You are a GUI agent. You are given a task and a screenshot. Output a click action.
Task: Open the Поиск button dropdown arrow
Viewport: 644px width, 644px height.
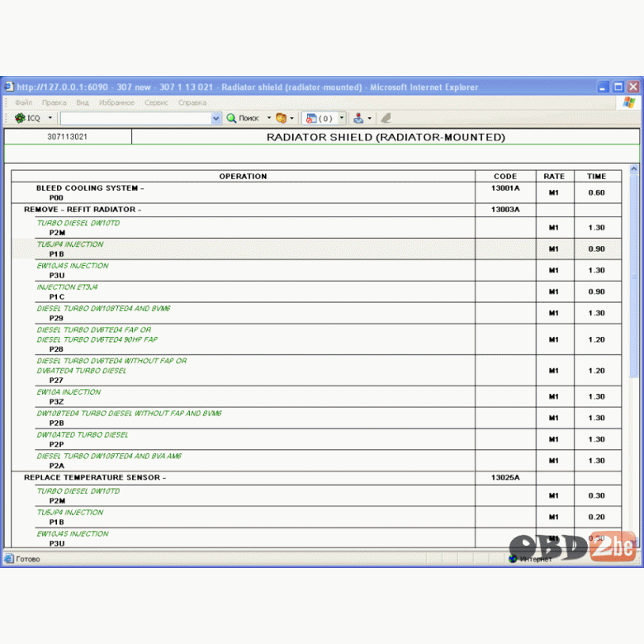coord(269,118)
